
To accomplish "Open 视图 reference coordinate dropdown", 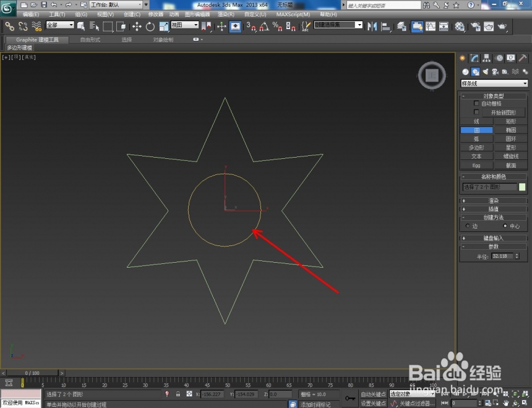I will (185, 25).
